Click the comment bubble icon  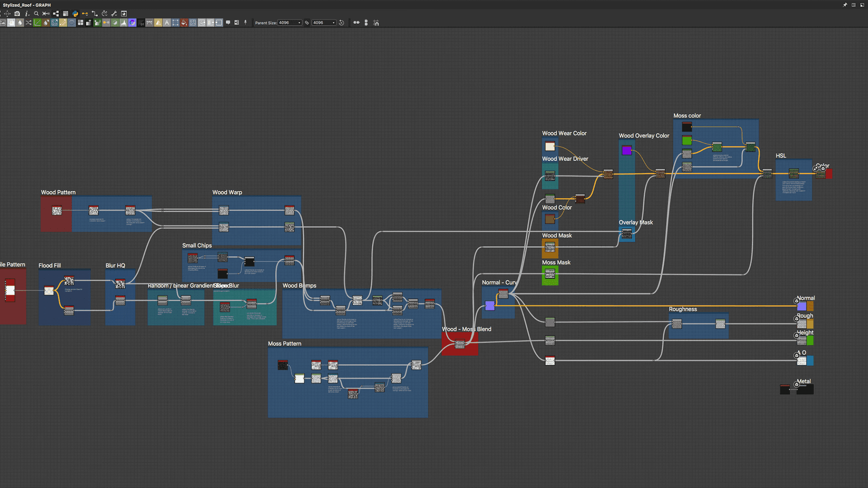228,23
